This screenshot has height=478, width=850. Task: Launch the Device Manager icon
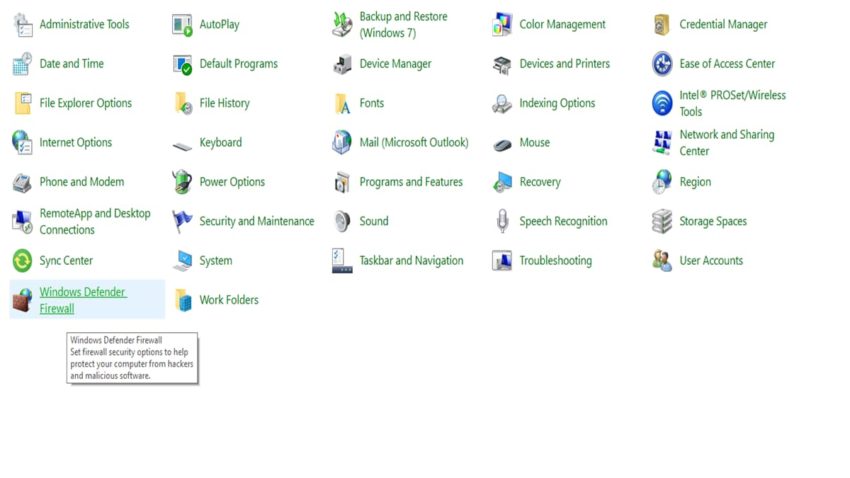(x=342, y=64)
